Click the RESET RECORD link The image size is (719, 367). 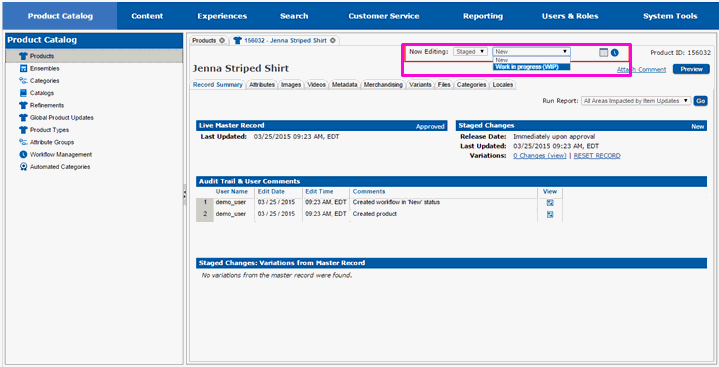coord(597,156)
